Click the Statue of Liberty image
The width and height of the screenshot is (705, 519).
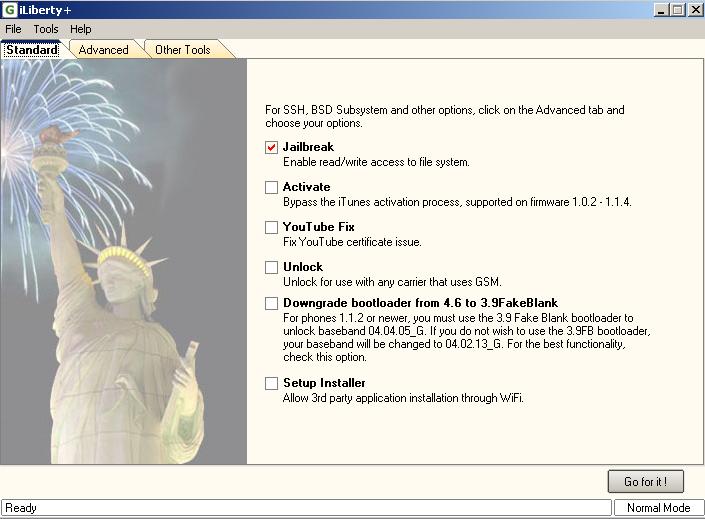pos(125,260)
